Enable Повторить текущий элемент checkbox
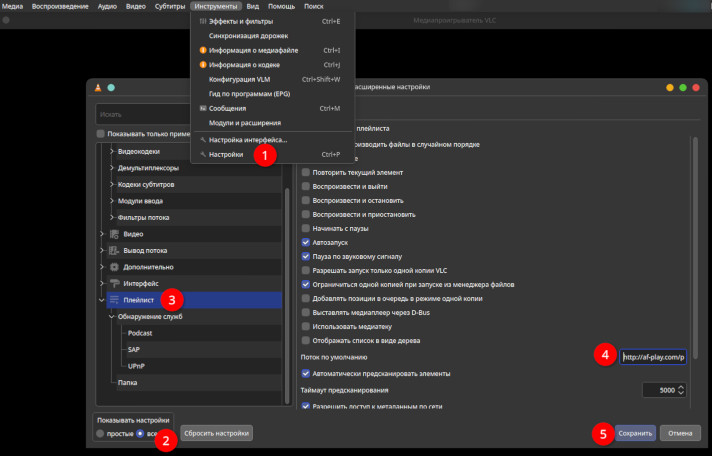This screenshot has width=712, height=456. pos(306,172)
